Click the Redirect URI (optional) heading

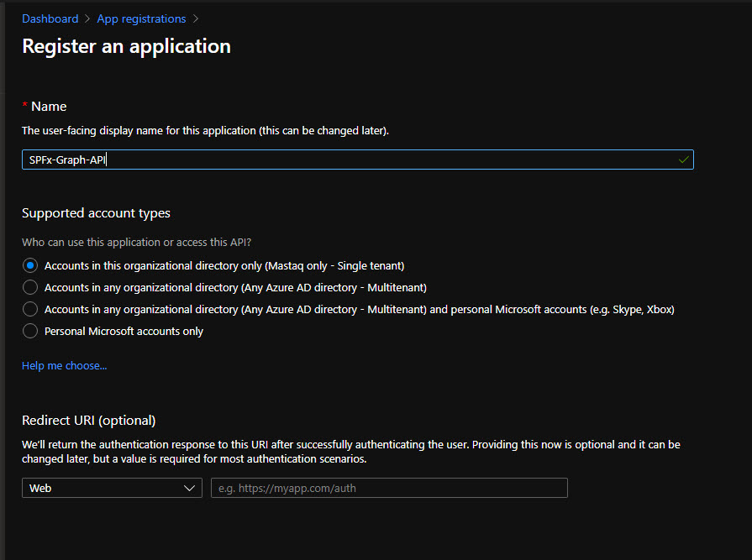(88, 420)
